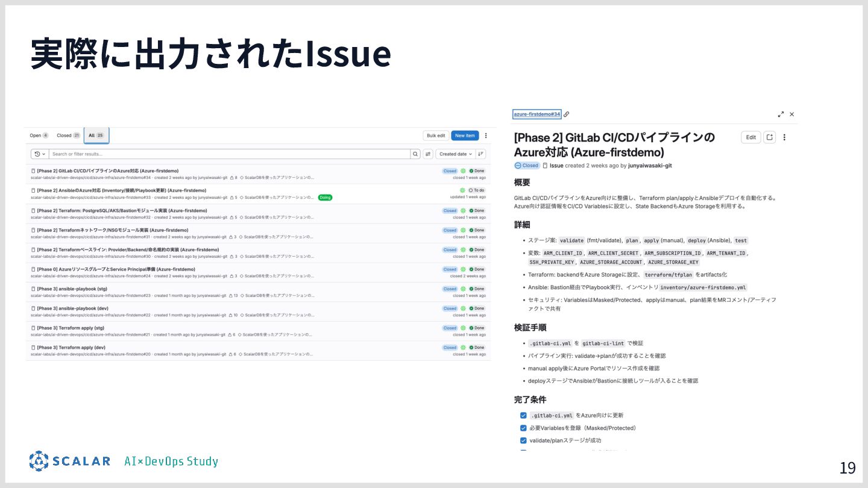Click the New item button
This screenshot has height=488, width=868.
(465, 136)
